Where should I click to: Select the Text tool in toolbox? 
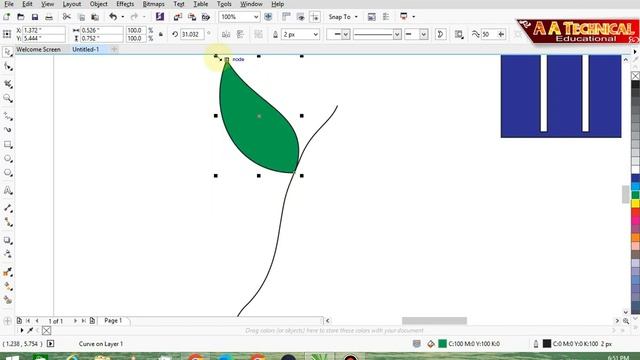tap(8, 191)
